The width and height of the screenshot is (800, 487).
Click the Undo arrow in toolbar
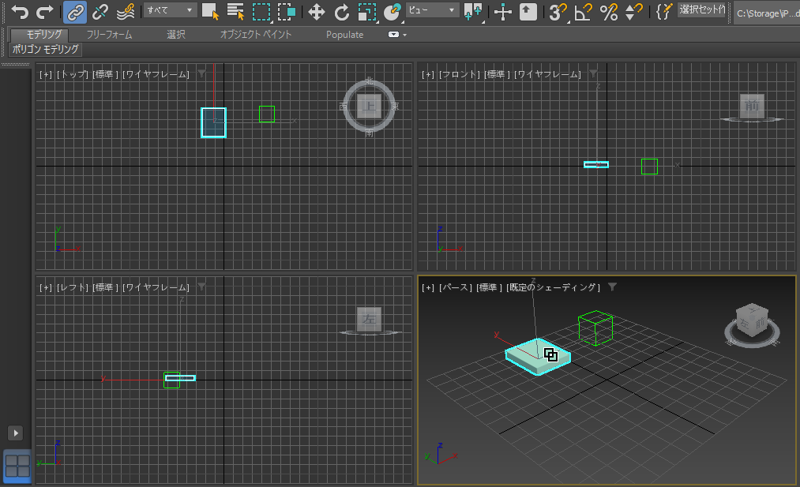coord(19,12)
